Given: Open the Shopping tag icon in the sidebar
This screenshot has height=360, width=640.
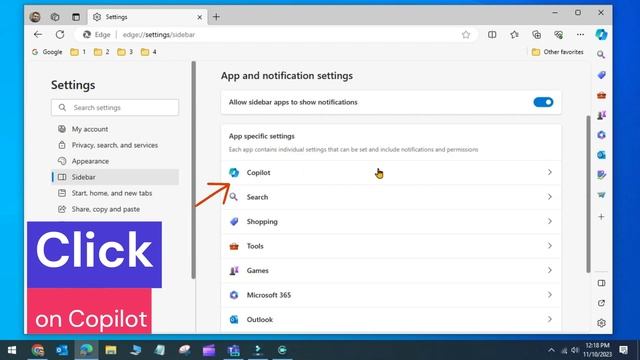Looking at the screenshot, I should pyautogui.click(x=601, y=75).
